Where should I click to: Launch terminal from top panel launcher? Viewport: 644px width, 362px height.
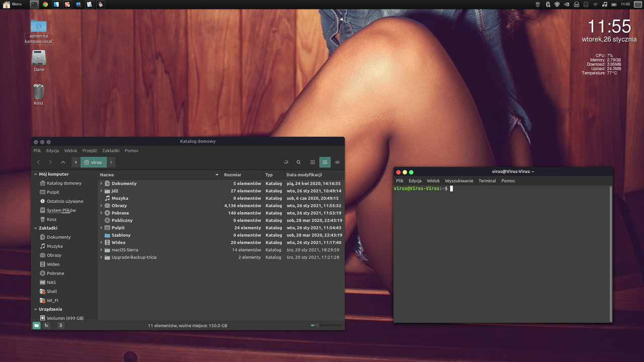(x=34, y=4)
